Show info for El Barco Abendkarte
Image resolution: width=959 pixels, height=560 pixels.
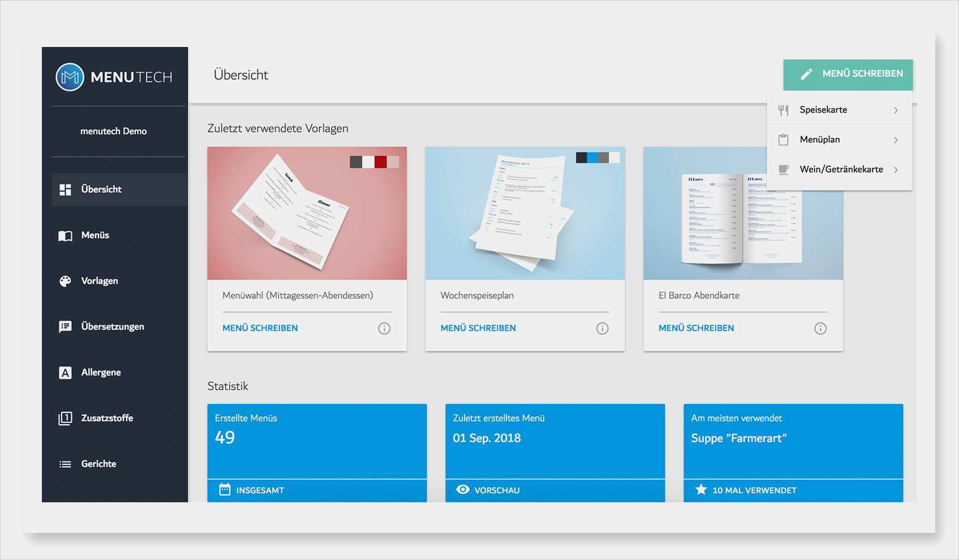[x=820, y=329]
